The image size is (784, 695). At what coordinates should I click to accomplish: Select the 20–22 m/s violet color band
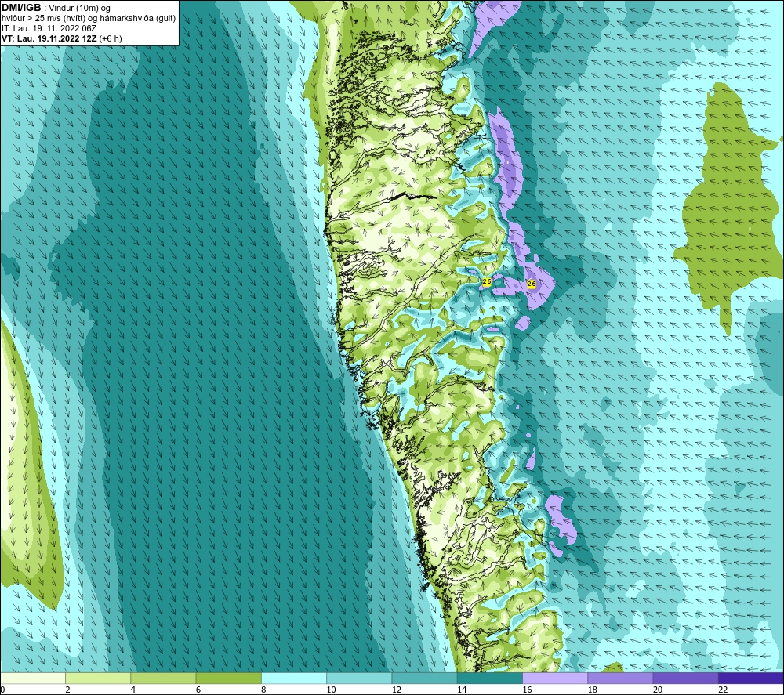click(685, 678)
